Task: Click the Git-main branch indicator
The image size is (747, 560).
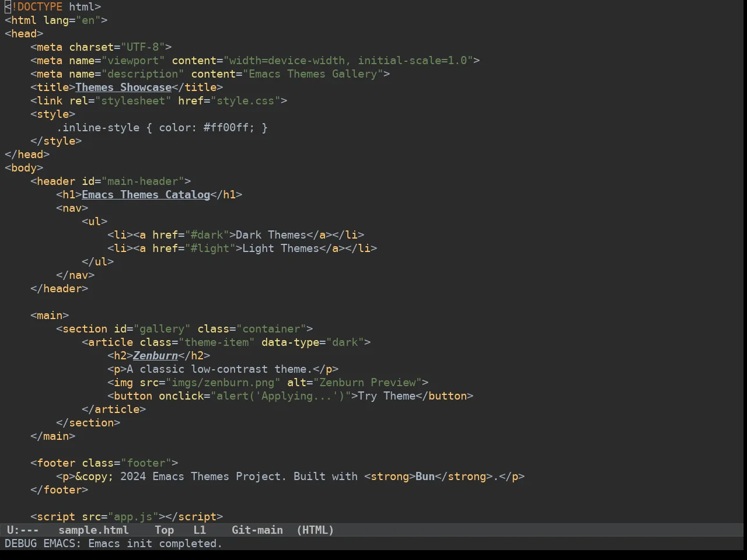Action: coord(257,530)
